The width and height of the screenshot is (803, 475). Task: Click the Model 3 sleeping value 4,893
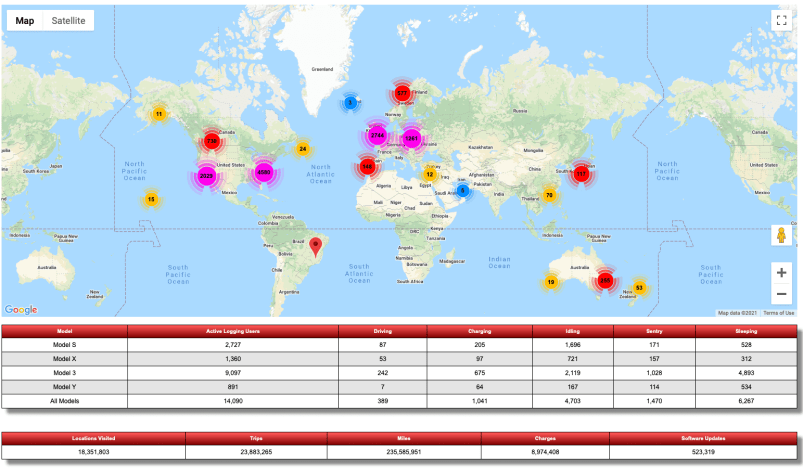coord(746,373)
